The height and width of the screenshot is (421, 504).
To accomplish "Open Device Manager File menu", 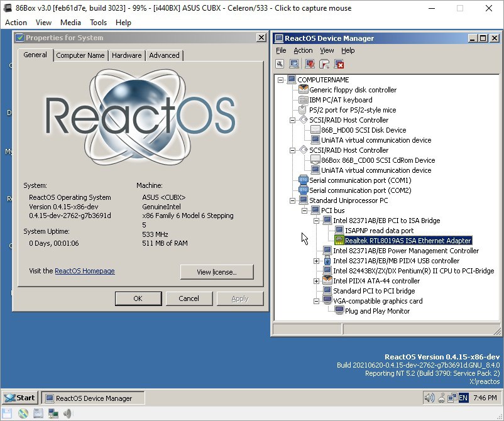I will click(281, 50).
